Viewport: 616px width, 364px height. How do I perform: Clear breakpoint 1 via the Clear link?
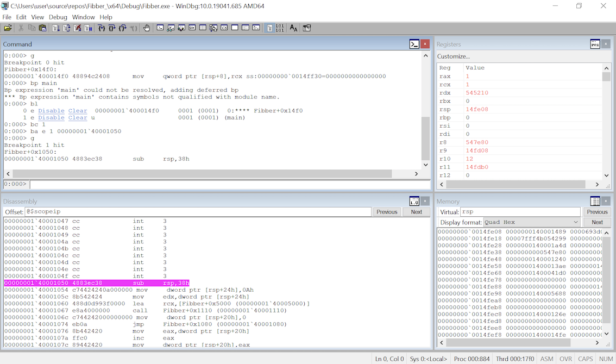[77, 118]
